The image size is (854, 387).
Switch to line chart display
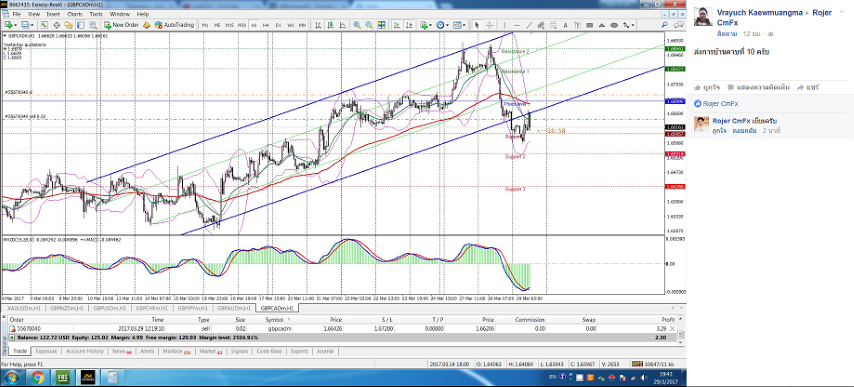pos(342,24)
